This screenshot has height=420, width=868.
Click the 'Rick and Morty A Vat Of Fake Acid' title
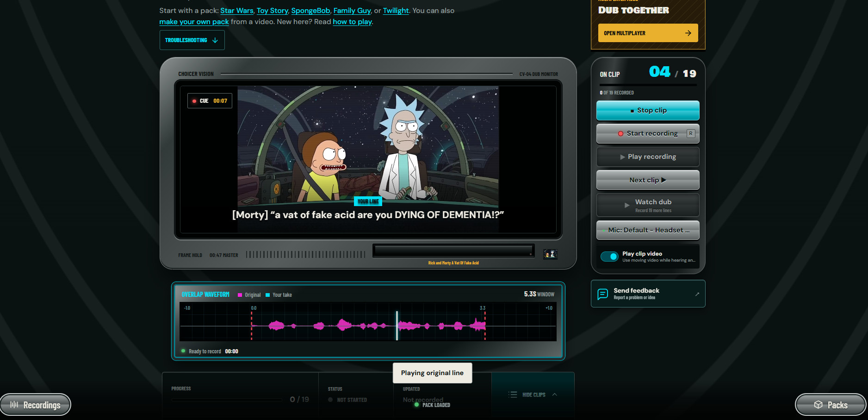click(453, 263)
